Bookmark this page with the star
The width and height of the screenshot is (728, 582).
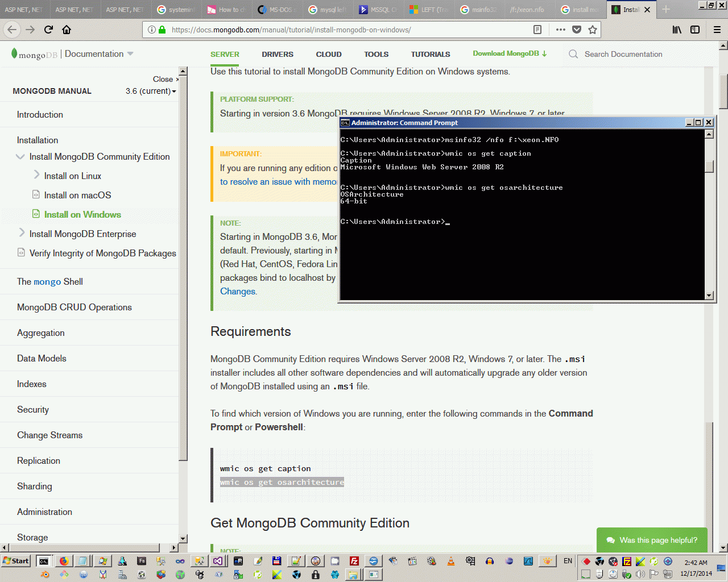[x=593, y=30]
